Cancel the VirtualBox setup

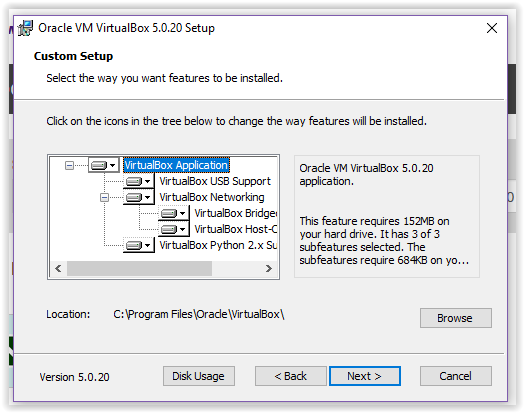(x=455, y=376)
